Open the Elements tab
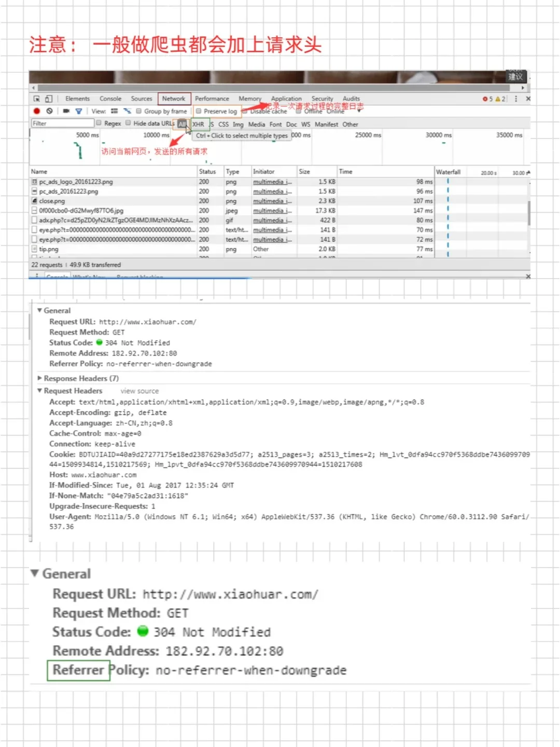Screen dimensions: 560x747 77,99
